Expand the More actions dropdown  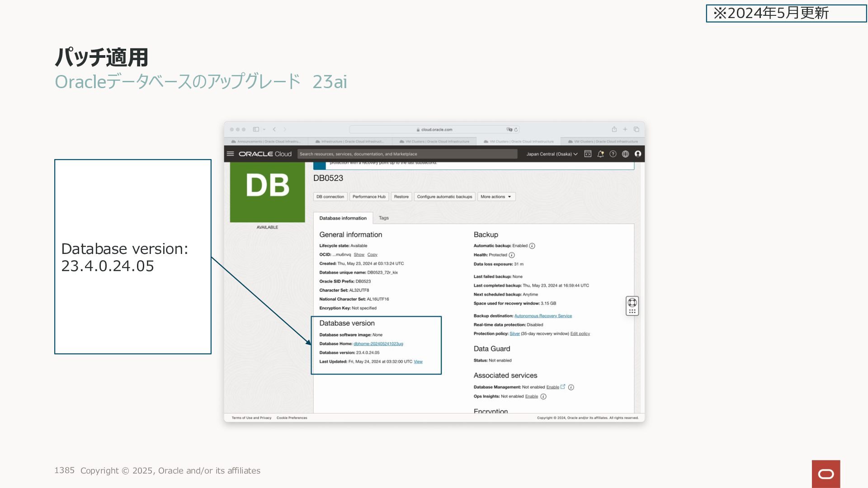pyautogui.click(x=496, y=197)
